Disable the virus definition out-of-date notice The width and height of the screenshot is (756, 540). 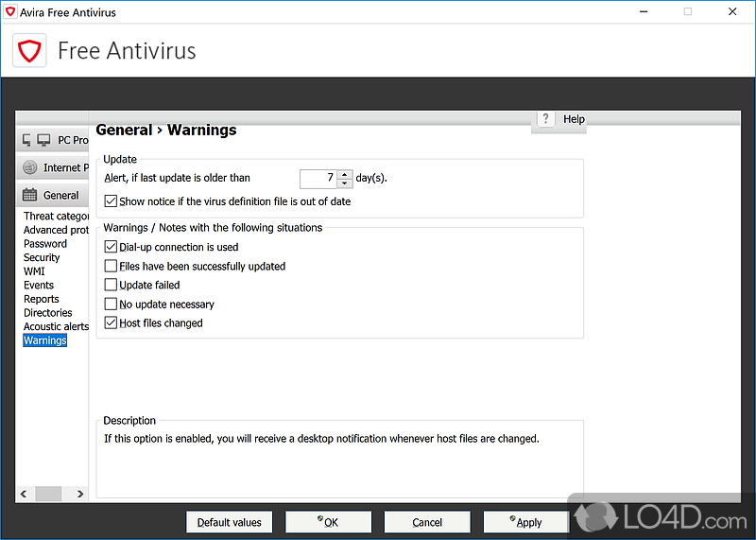pos(111,201)
